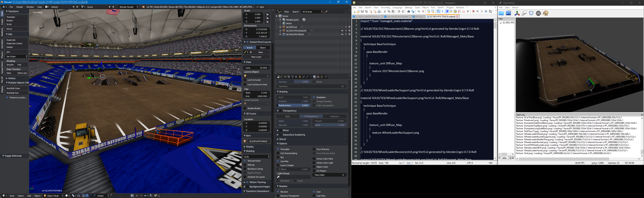Viewport: 644px width, 198px height.
Task: Click Find binoculars icon in Notepad++
Action: (409, 12)
